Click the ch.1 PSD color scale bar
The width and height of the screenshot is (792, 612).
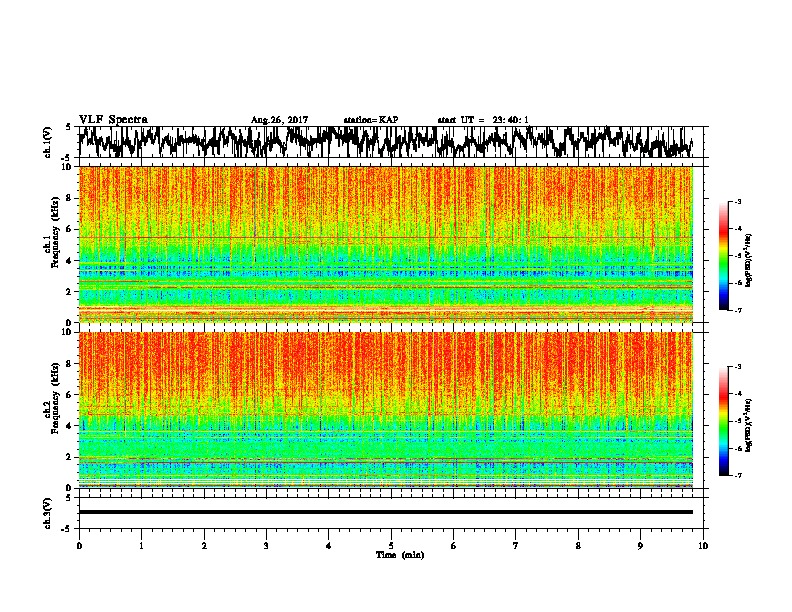[723, 256]
